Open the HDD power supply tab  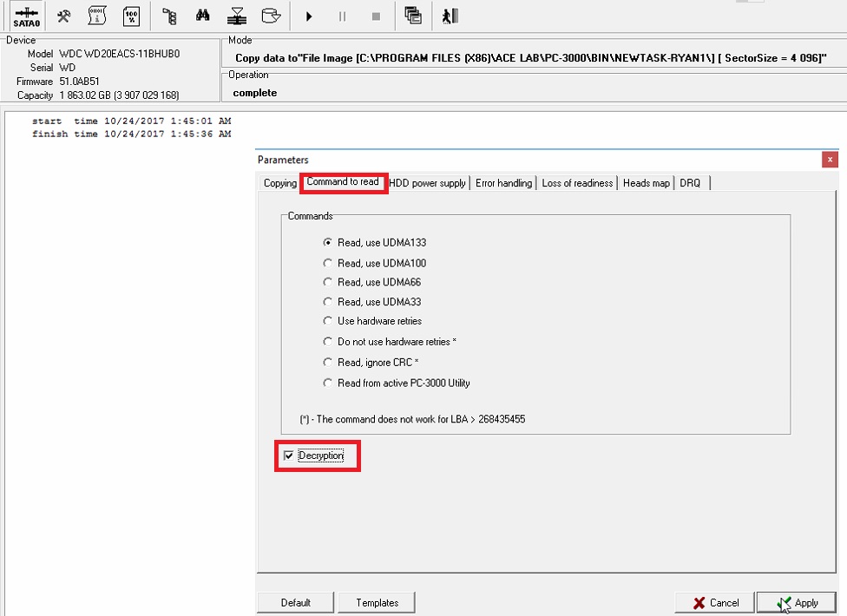pyautogui.click(x=427, y=183)
